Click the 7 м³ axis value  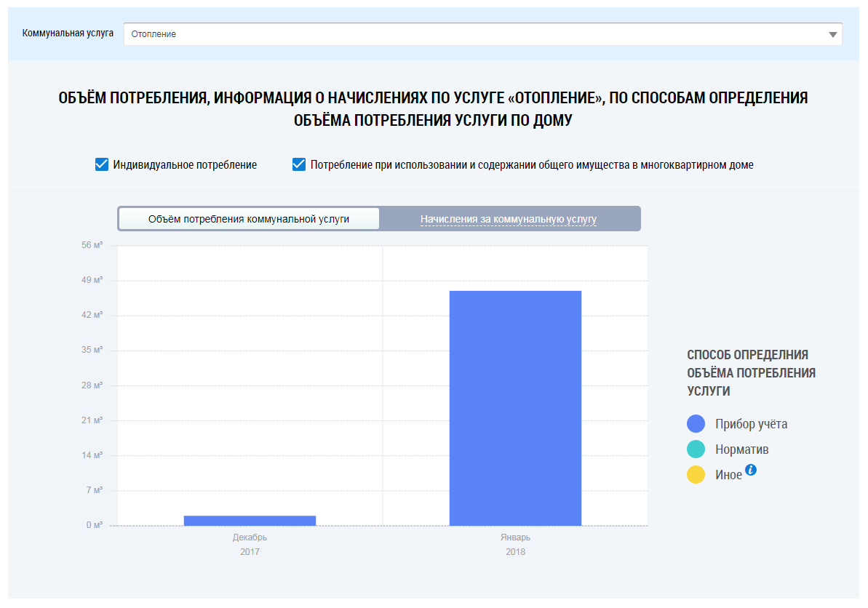pyautogui.click(x=94, y=490)
